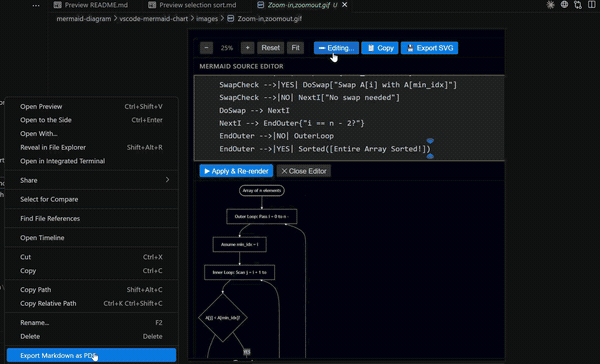Open vscode-mermaid-chart breadcrumb folder

pos(153,18)
